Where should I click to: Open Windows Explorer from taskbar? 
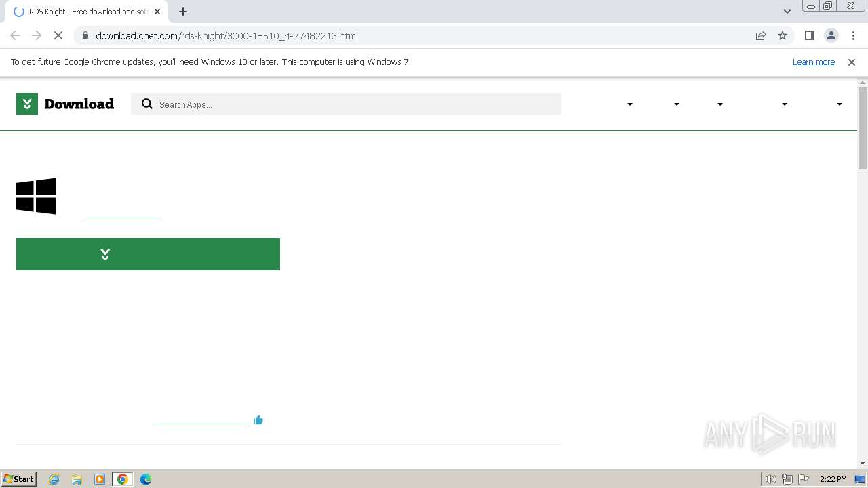coord(77,479)
